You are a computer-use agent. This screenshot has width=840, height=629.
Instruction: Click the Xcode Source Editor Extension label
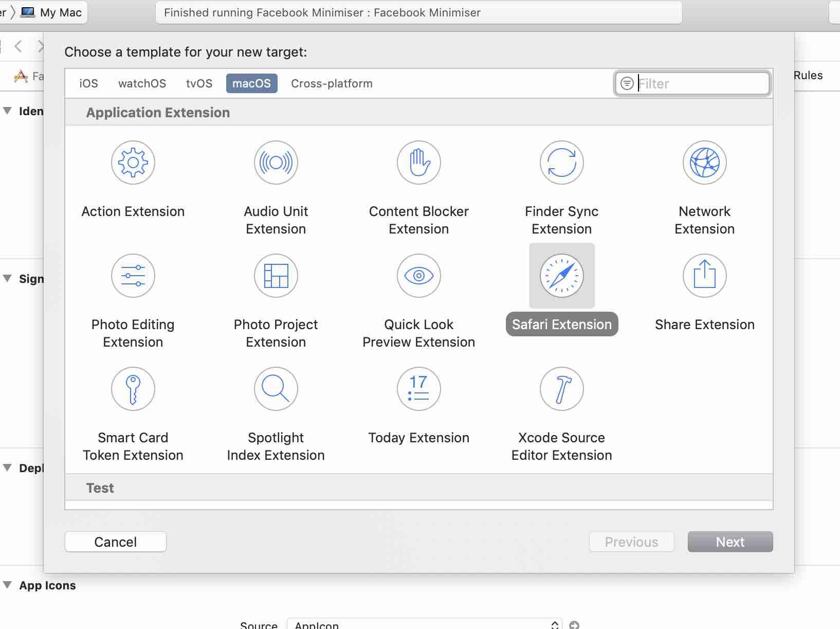tap(562, 446)
